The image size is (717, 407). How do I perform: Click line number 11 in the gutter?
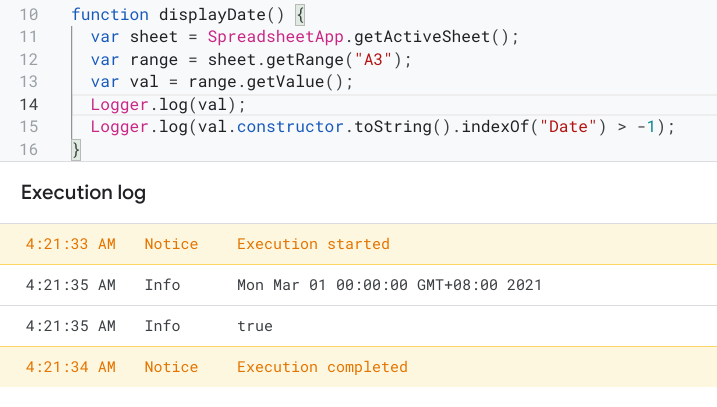(x=29, y=37)
